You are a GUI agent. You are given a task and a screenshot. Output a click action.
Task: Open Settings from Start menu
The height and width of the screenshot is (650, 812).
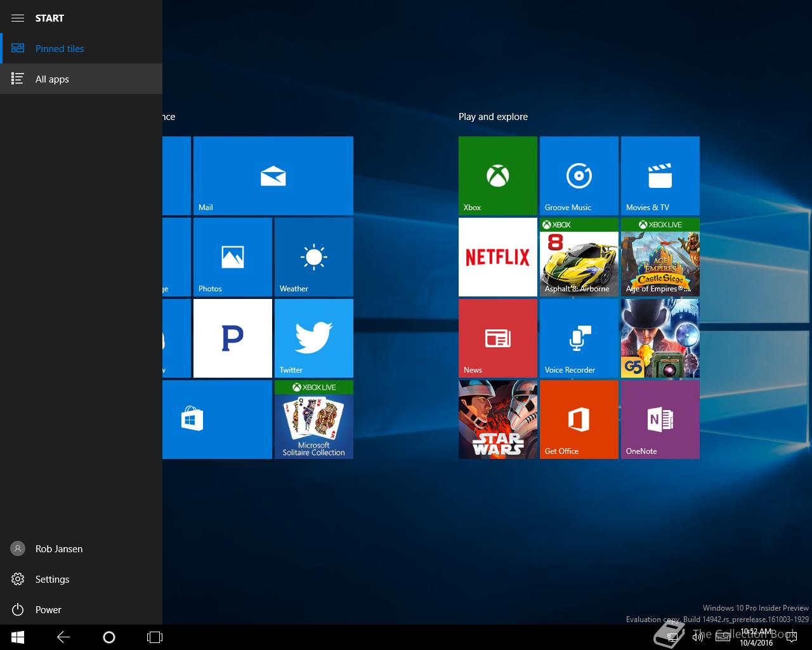click(x=81, y=579)
